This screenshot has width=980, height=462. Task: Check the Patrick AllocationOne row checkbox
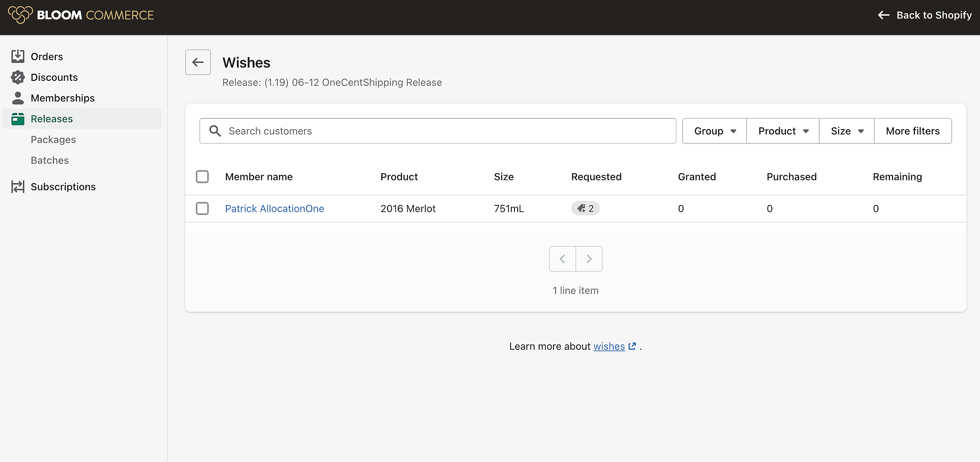[202, 208]
